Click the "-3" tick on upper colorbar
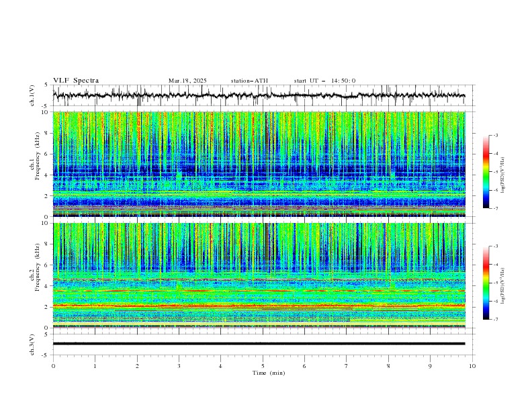 pyautogui.click(x=495, y=135)
